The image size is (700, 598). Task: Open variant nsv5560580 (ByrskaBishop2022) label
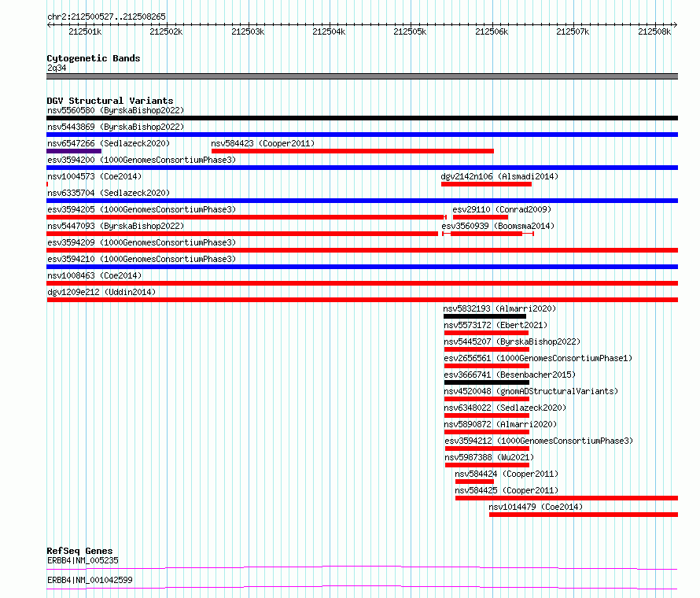(x=116, y=110)
